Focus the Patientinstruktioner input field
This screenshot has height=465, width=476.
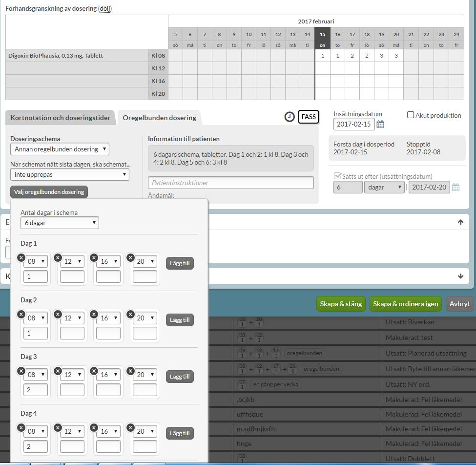(x=231, y=183)
